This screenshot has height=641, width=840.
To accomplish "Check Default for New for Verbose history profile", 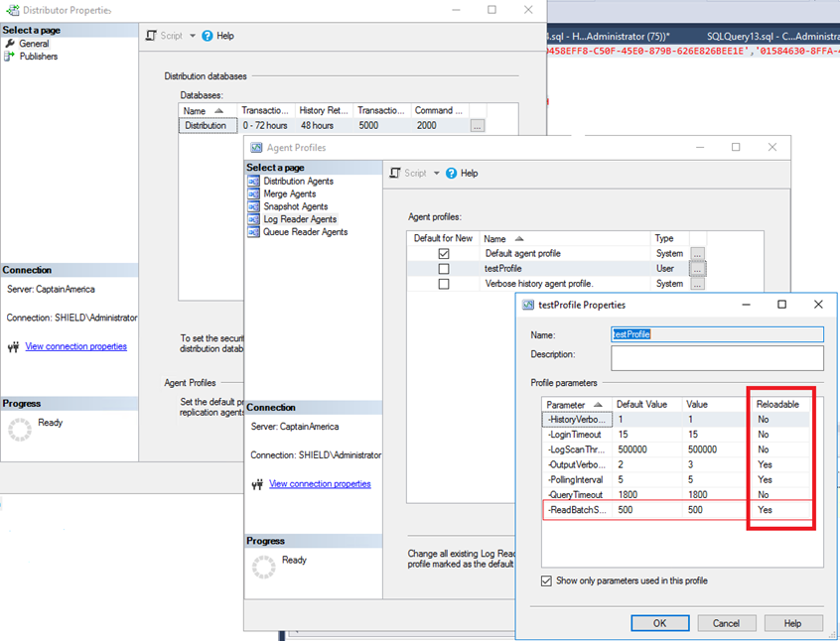I will (444, 283).
